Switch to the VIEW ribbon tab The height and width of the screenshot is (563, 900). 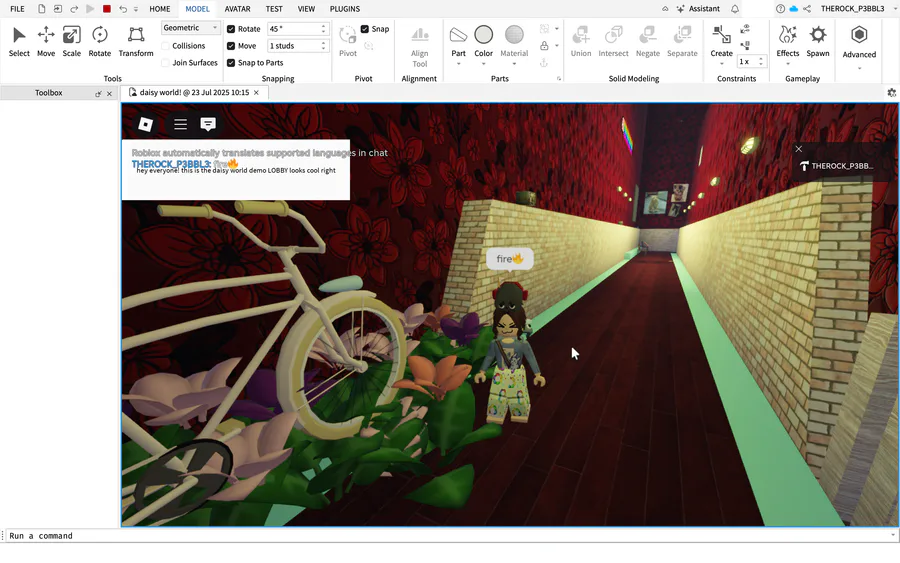coord(306,9)
